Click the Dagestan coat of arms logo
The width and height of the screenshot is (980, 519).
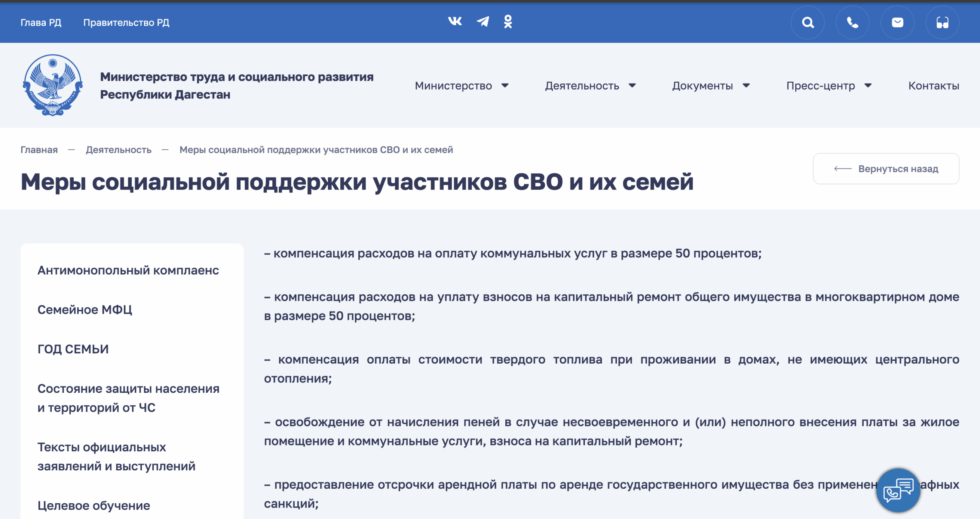click(53, 85)
